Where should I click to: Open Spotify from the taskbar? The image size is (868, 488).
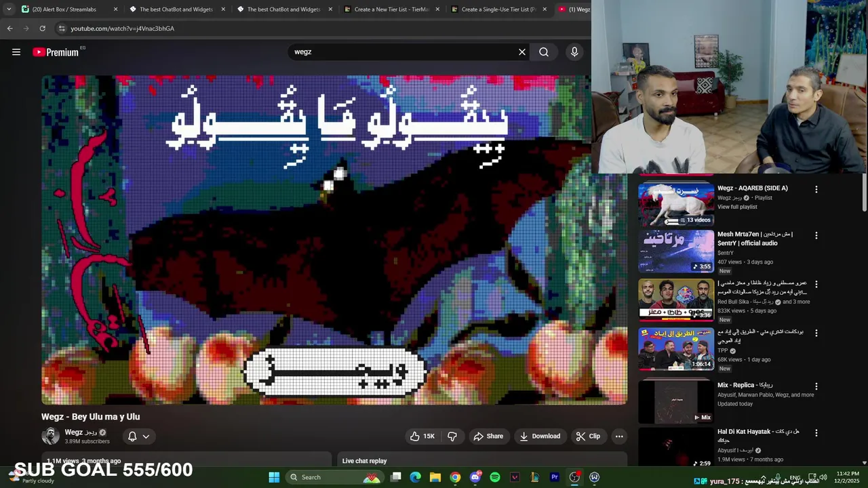(495, 477)
